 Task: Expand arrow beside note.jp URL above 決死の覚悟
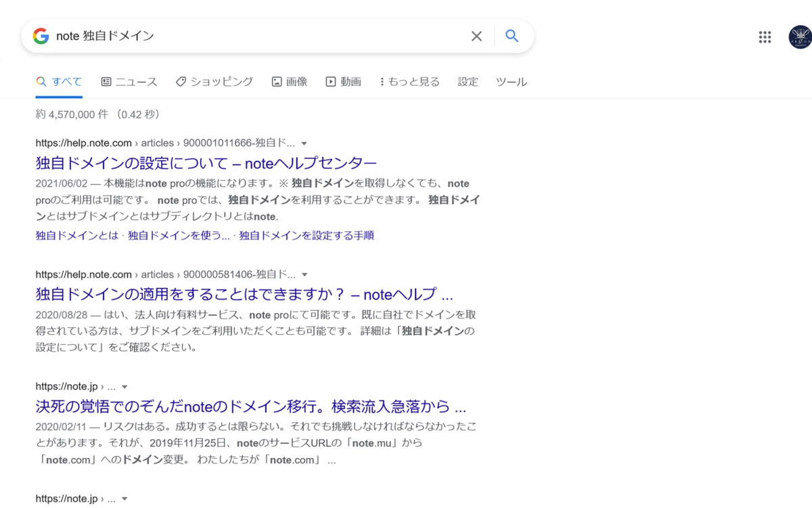coord(125,387)
